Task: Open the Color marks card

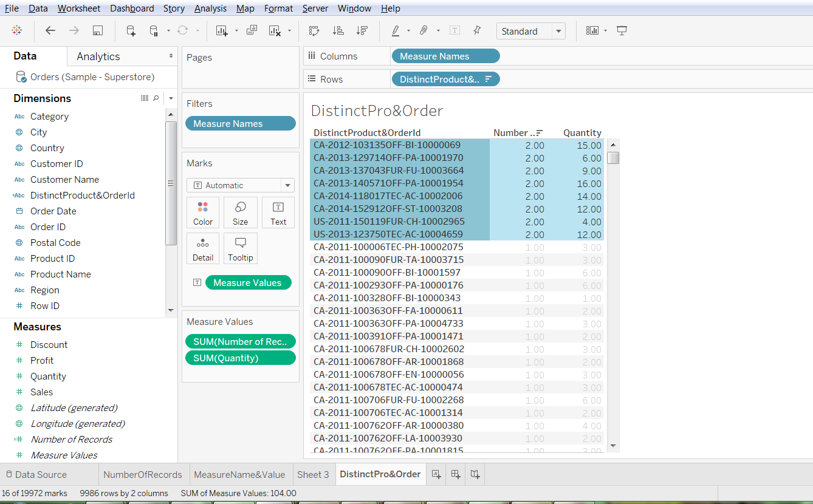Action: tap(203, 213)
